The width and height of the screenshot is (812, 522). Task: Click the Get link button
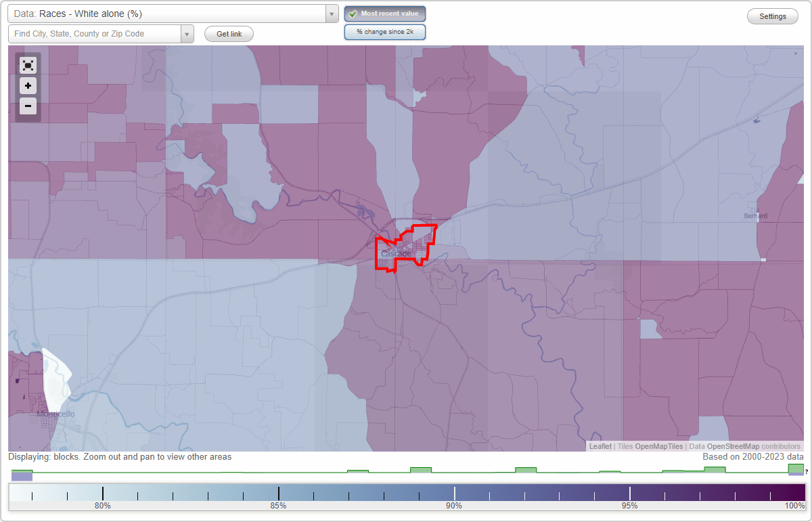[x=228, y=34]
